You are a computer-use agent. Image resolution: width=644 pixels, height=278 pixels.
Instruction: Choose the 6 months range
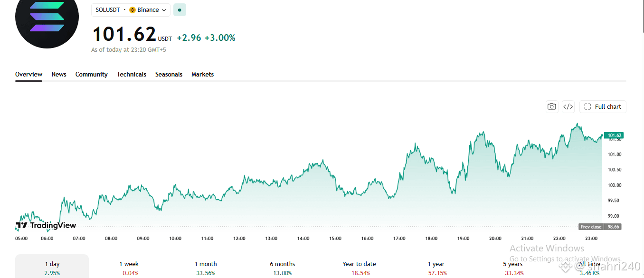click(x=283, y=268)
